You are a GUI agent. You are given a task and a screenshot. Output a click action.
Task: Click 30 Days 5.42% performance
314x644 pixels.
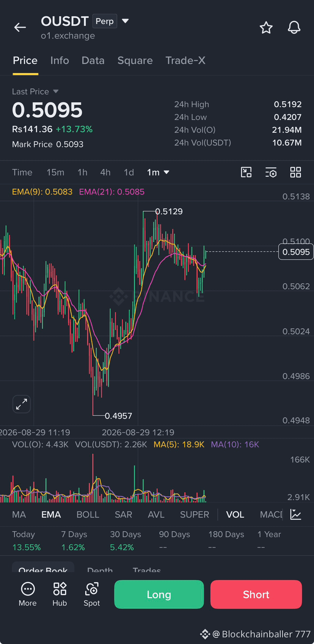pyautogui.click(x=126, y=541)
